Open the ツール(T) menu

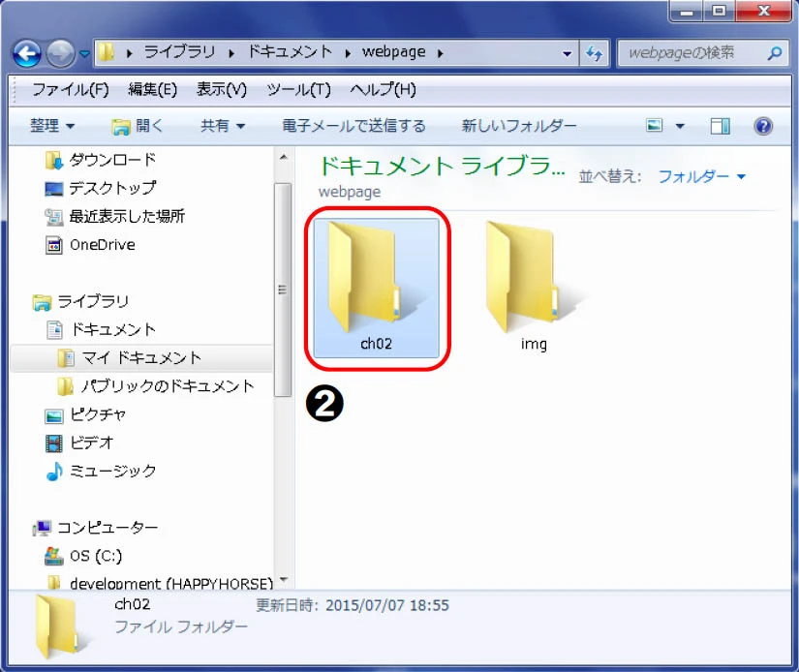click(298, 90)
